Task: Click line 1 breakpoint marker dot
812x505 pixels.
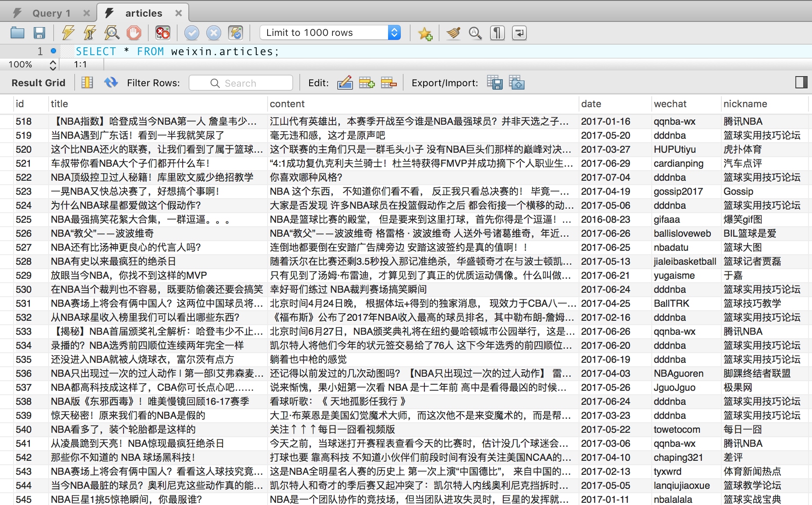Action: (x=53, y=51)
